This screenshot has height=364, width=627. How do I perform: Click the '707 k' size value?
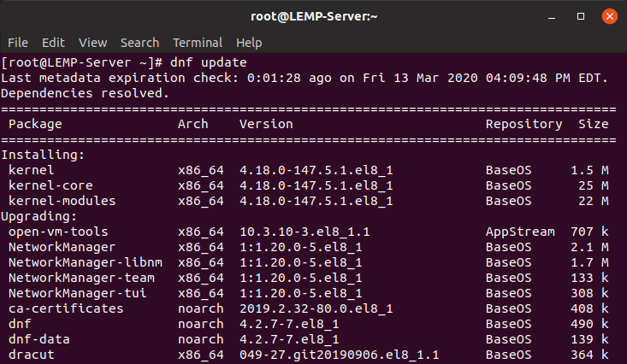tap(590, 232)
